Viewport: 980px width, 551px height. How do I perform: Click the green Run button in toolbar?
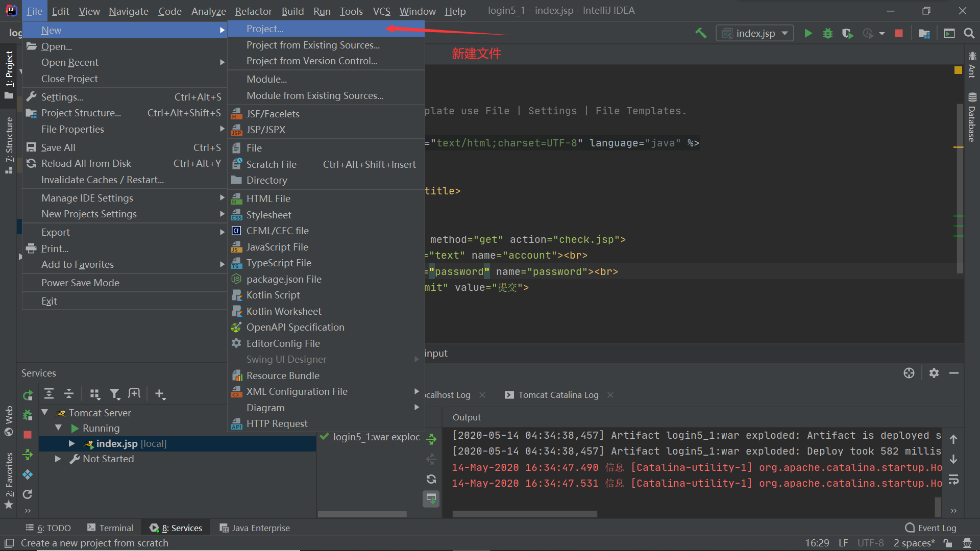(x=808, y=34)
